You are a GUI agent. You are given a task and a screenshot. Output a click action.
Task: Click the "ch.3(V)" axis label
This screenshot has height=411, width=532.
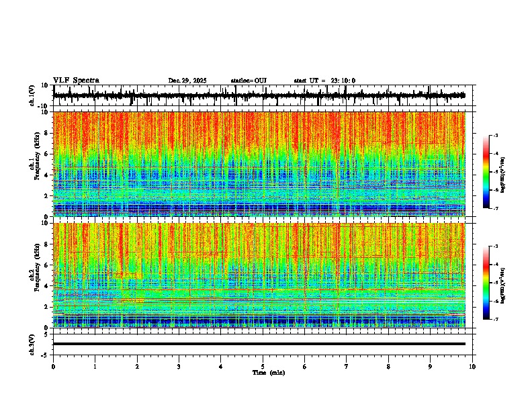[32, 345]
